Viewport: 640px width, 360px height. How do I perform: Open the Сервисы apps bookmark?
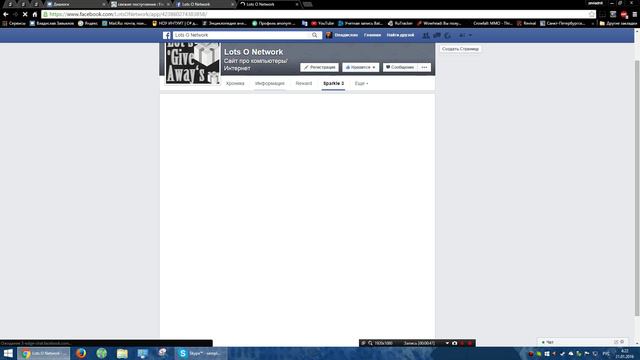tap(14, 24)
